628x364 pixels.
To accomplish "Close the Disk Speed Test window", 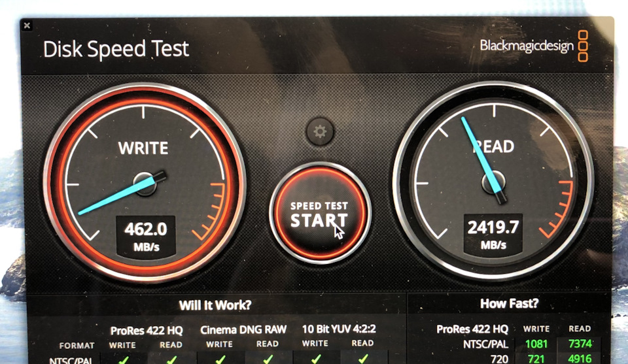I will pyautogui.click(x=27, y=26).
